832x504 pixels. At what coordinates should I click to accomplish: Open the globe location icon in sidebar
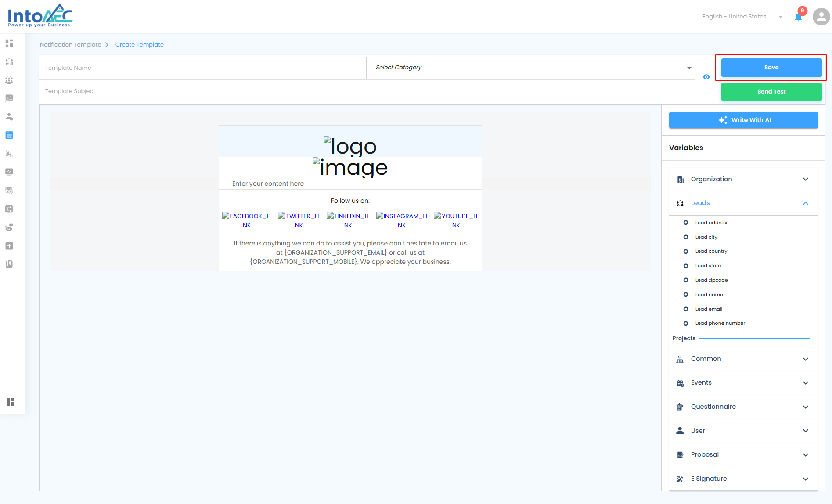[9, 154]
